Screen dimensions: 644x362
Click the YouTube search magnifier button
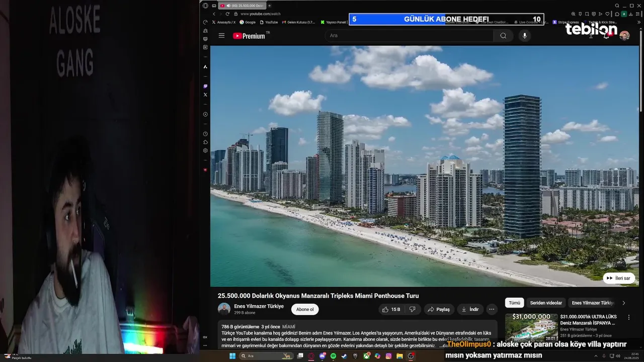coord(503,36)
